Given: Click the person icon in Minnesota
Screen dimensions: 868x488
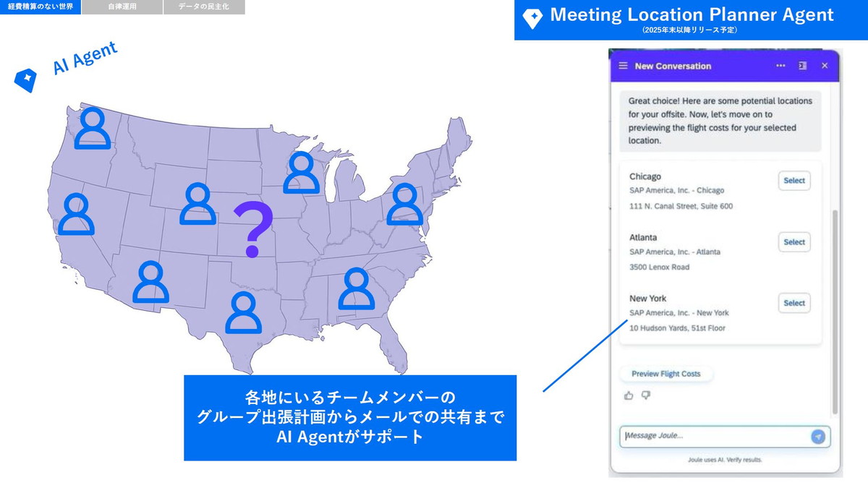Looking at the screenshot, I should click(302, 173).
